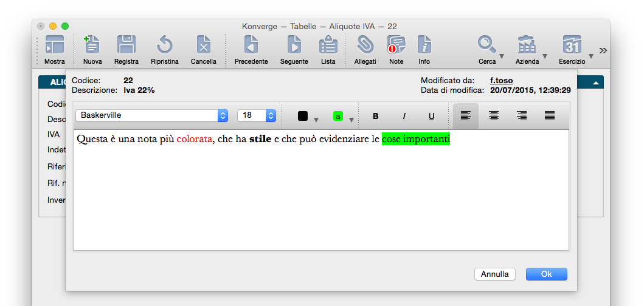The height and width of the screenshot is (306, 644).
Task: Open the font size 18 dropdown
Action: pos(256,115)
